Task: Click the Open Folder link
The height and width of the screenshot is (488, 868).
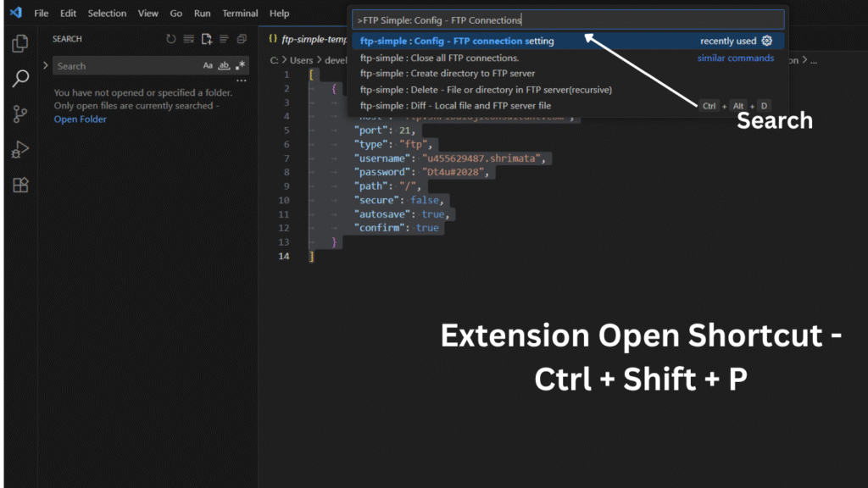Action: coord(80,119)
